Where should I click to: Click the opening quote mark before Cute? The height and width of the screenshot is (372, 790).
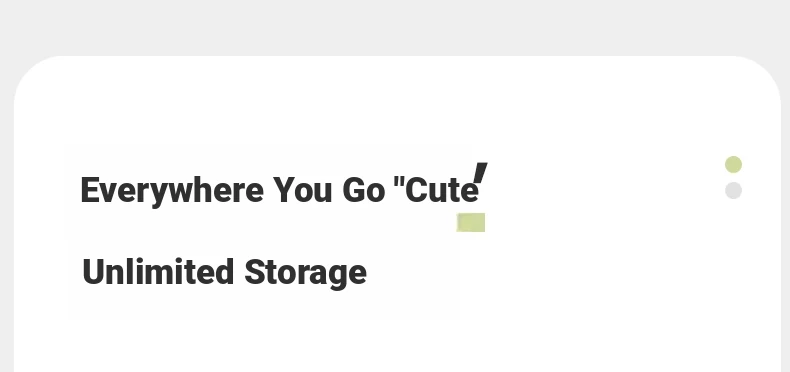tap(399, 180)
